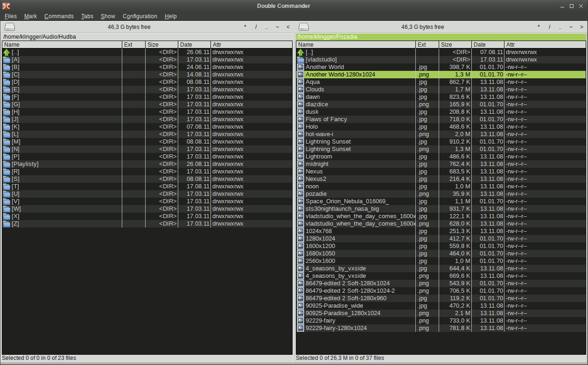Click image file icon of midnight
The height and width of the screenshot is (365, 588).
[301, 164]
